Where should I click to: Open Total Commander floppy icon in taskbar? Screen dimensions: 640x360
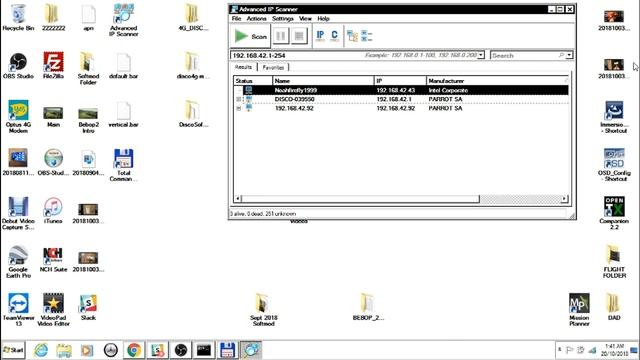point(227,350)
